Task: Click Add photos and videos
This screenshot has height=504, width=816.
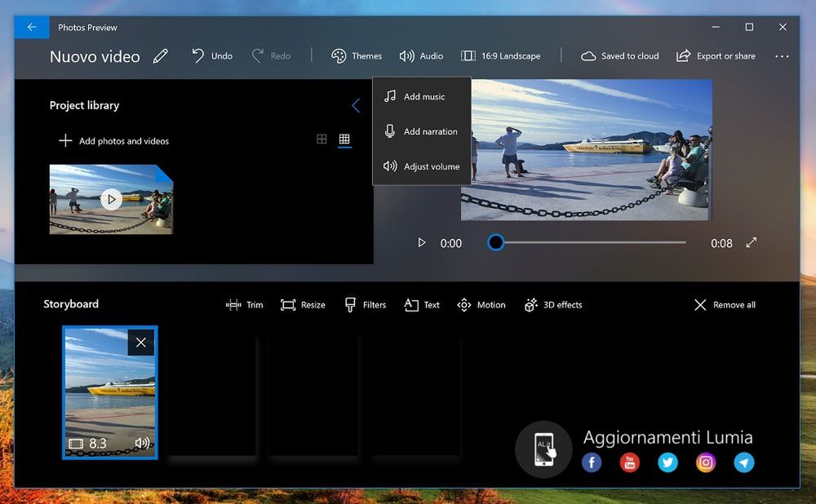Action: tap(113, 141)
